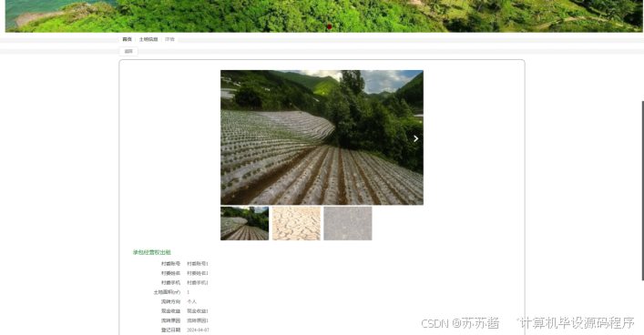Click the next-image arrow on the photo carousel
Image resolution: width=644 pixels, height=335 pixels.
coord(415,138)
